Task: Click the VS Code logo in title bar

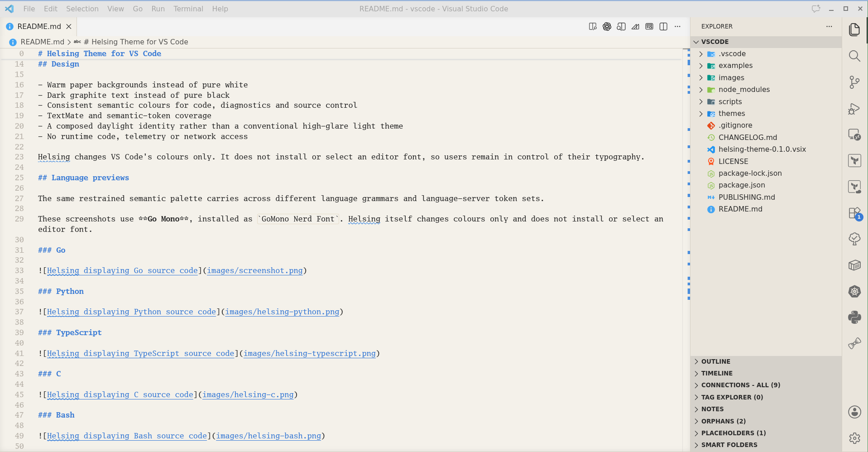Action: pyautogui.click(x=10, y=9)
